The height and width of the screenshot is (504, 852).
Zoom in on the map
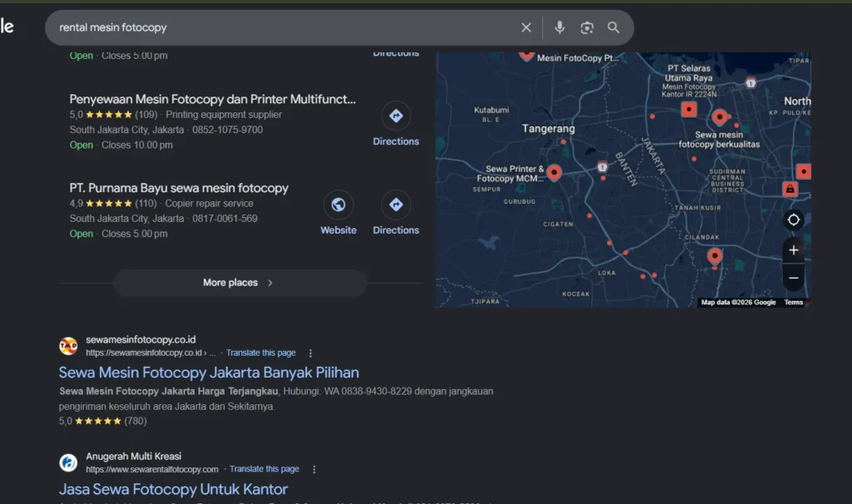coord(793,250)
